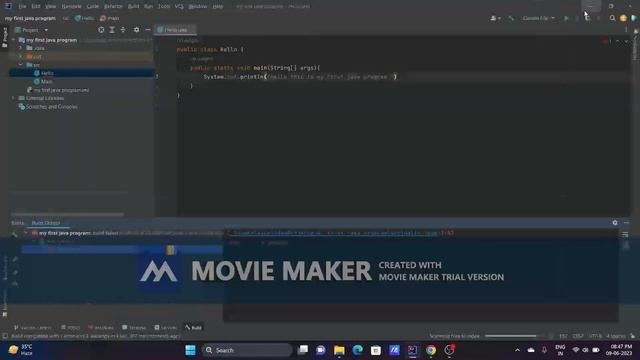Hide the Project panel with minus icon

click(148, 30)
